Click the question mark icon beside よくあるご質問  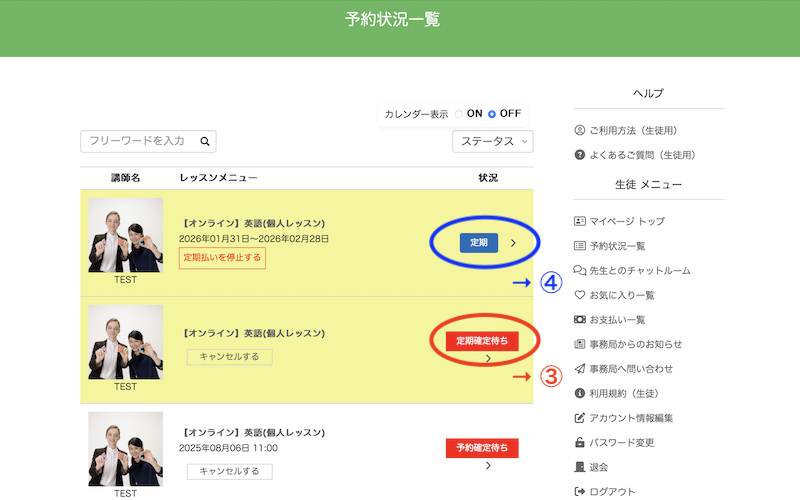579,155
